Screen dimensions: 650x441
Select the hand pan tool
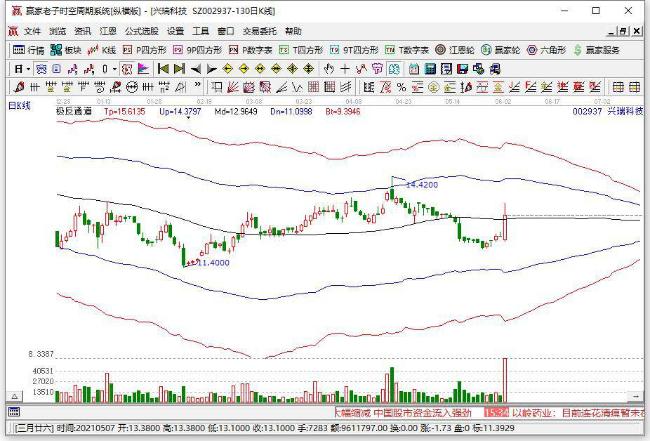tap(329, 69)
